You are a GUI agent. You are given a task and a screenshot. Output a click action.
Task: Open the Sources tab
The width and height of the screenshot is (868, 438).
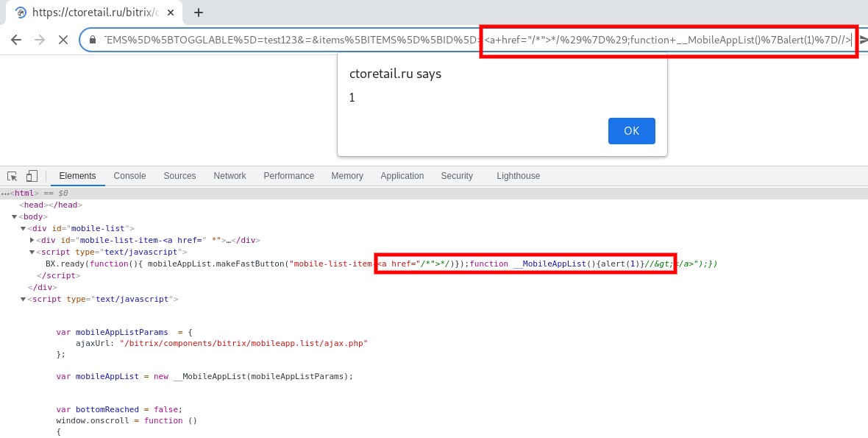click(x=179, y=176)
